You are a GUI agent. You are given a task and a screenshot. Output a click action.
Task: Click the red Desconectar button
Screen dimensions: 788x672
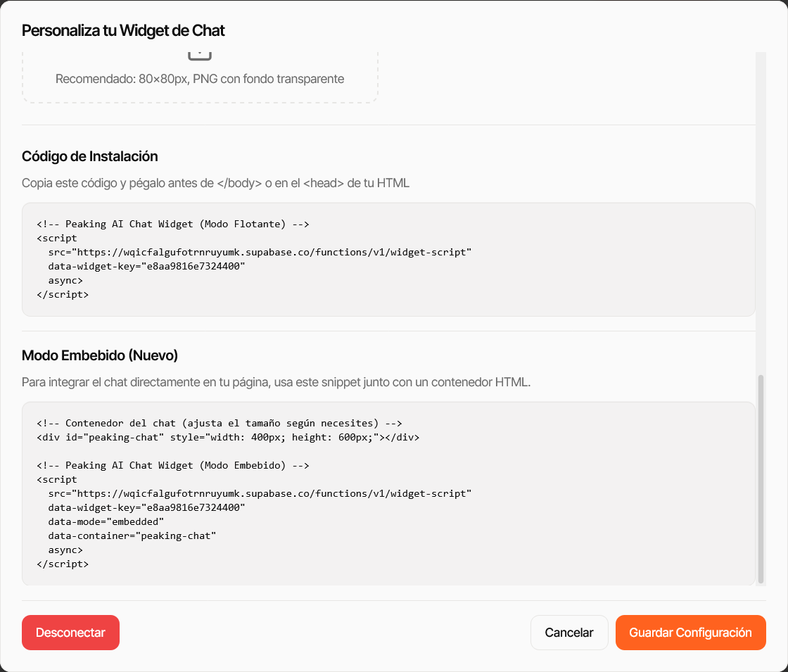point(70,633)
